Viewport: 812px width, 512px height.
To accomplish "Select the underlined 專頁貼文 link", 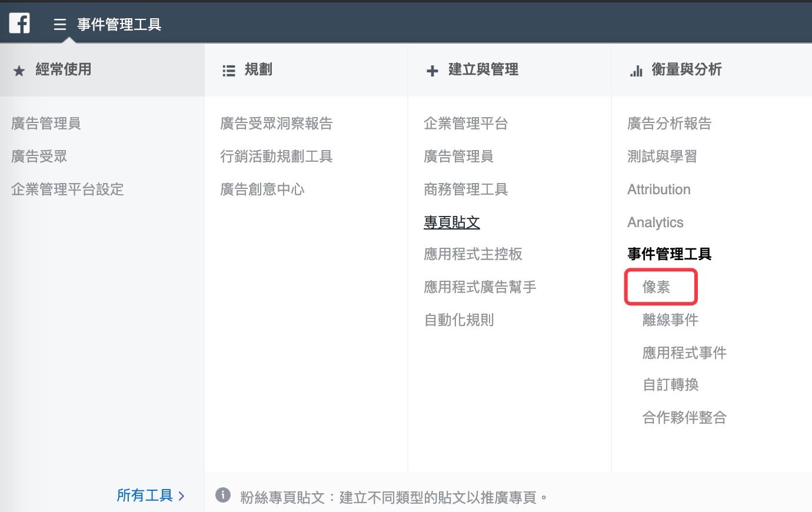I will [x=452, y=222].
